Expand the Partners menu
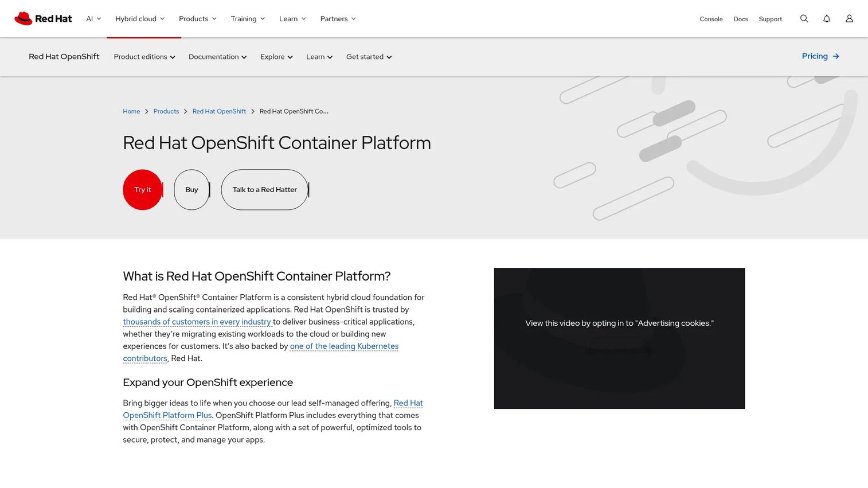The height and width of the screenshot is (488, 868). click(x=338, y=18)
